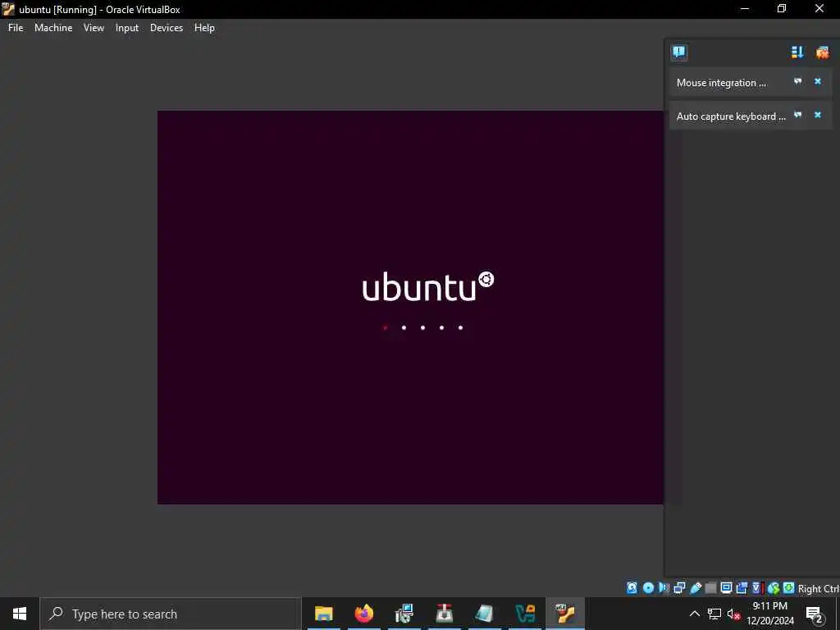Open the computer and disc taskbar icon
Viewport: 840px width, 630px height.
[x=404, y=614]
